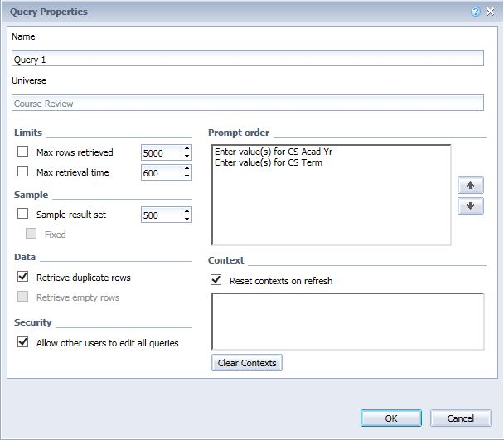Select 'Enter value(s) for CS Acad Yr' prompt

[274, 152]
